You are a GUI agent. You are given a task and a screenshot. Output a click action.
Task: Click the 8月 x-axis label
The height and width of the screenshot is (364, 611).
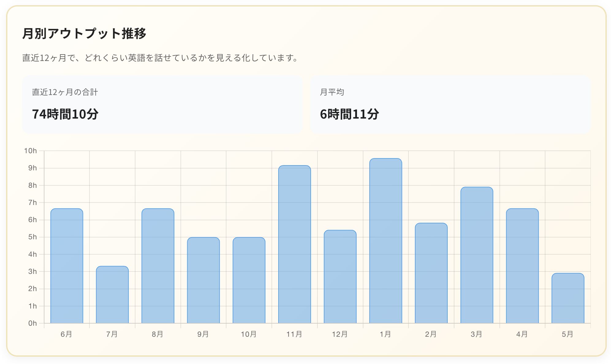[x=158, y=334]
